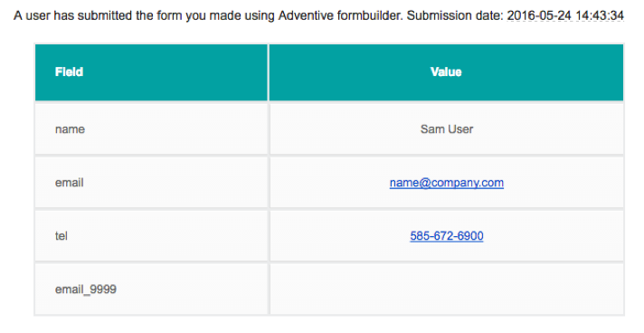Click the 585-672-6900 phone link
This screenshot has width=644, height=333.
[x=447, y=235]
